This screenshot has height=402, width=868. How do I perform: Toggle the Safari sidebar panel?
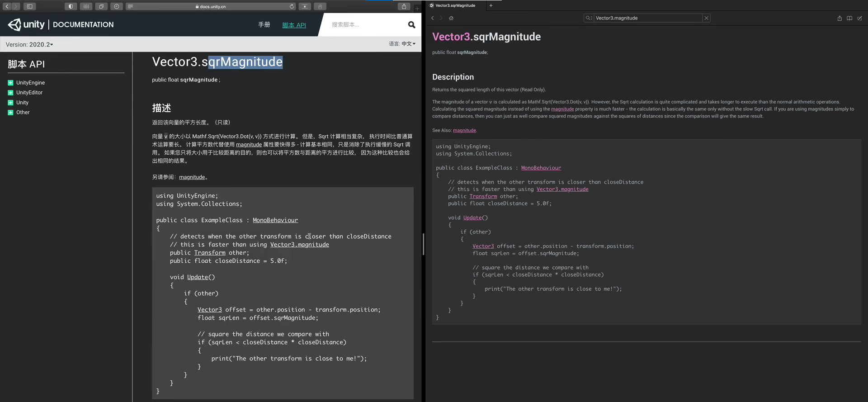pos(29,6)
